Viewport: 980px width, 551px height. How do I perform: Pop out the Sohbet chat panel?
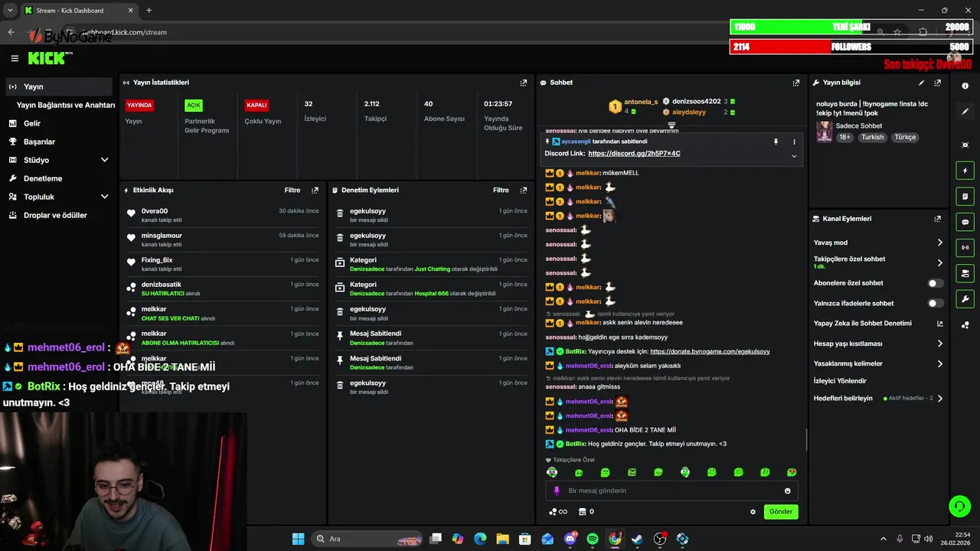[796, 83]
